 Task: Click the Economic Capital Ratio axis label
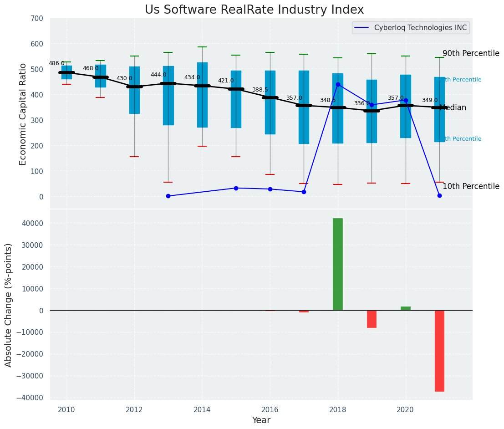pos(22,114)
